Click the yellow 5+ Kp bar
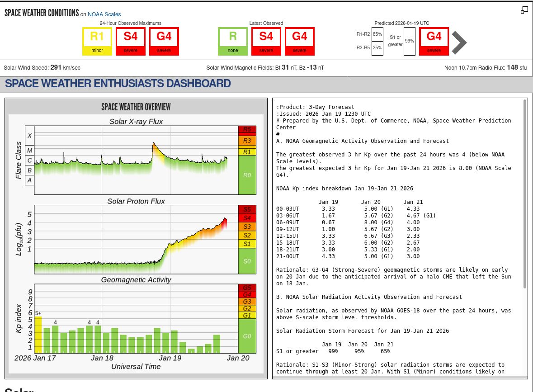 click(x=38, y=335)
